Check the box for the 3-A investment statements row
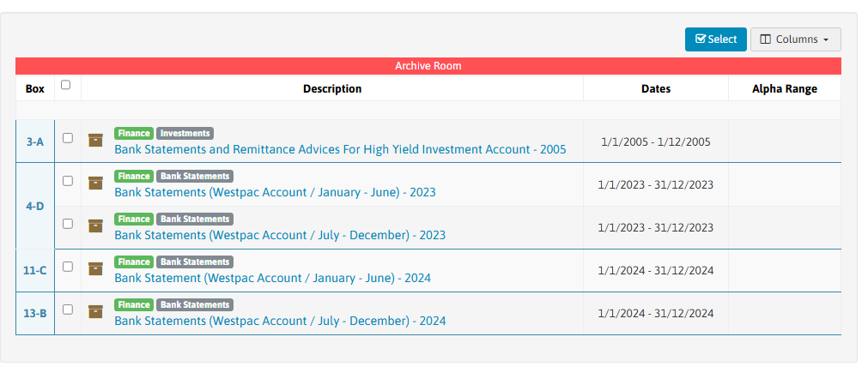 click(68, 138)
